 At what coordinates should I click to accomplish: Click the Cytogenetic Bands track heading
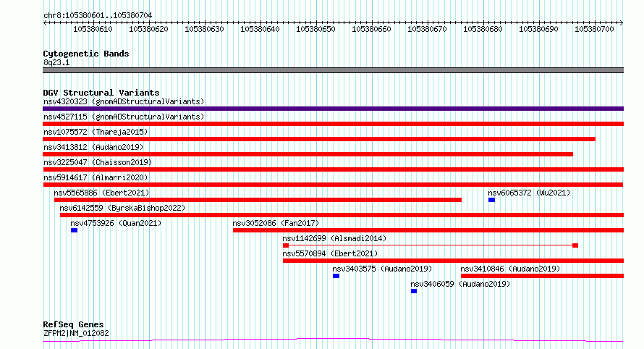(x=86, y=54)
